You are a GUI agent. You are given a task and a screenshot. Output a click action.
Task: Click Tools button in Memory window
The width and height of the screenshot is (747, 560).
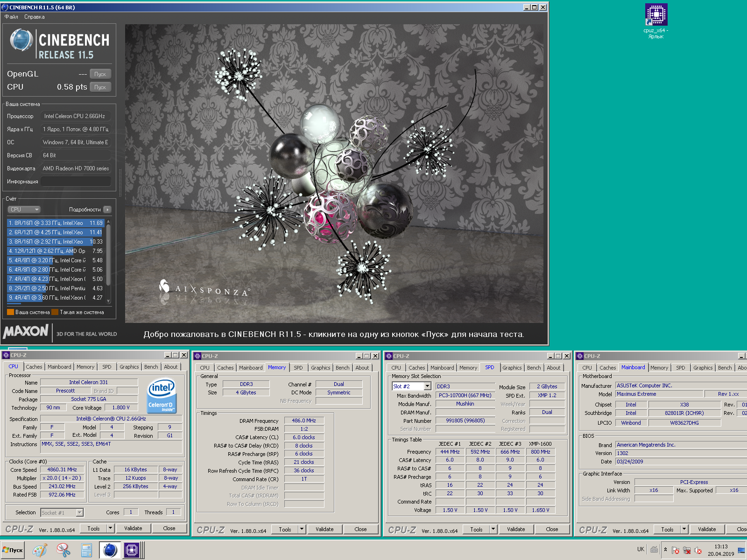[x=285, y=529]
